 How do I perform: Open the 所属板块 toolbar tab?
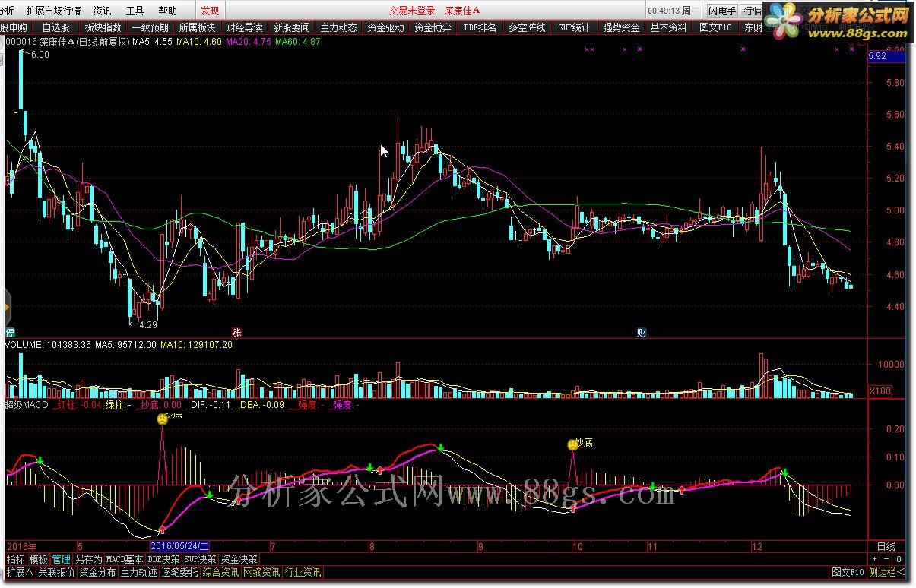197,27
